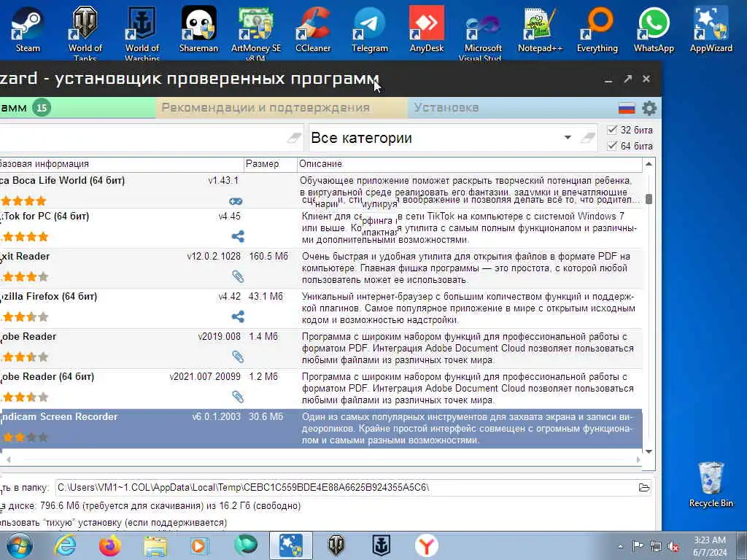Screen dimensions: 747x560
Task: Open the network tray icon
Action: pyautogui.click(x=656, y=546)
